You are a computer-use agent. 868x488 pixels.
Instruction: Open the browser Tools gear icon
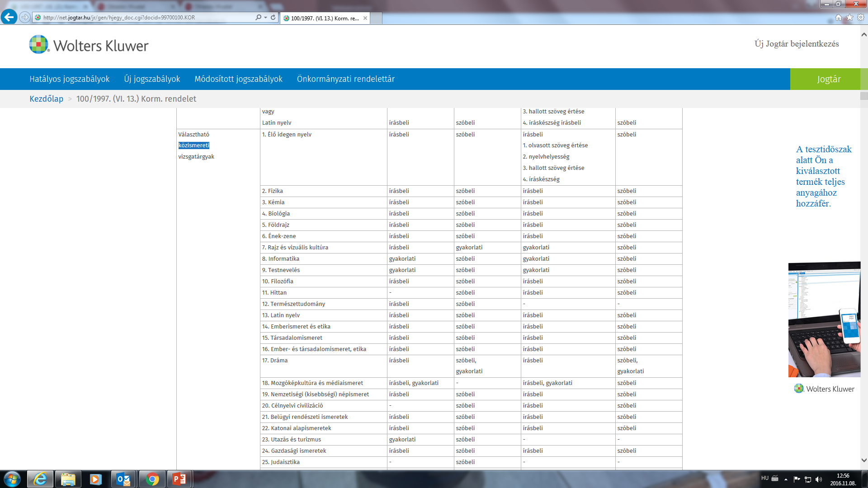(861, 18)
